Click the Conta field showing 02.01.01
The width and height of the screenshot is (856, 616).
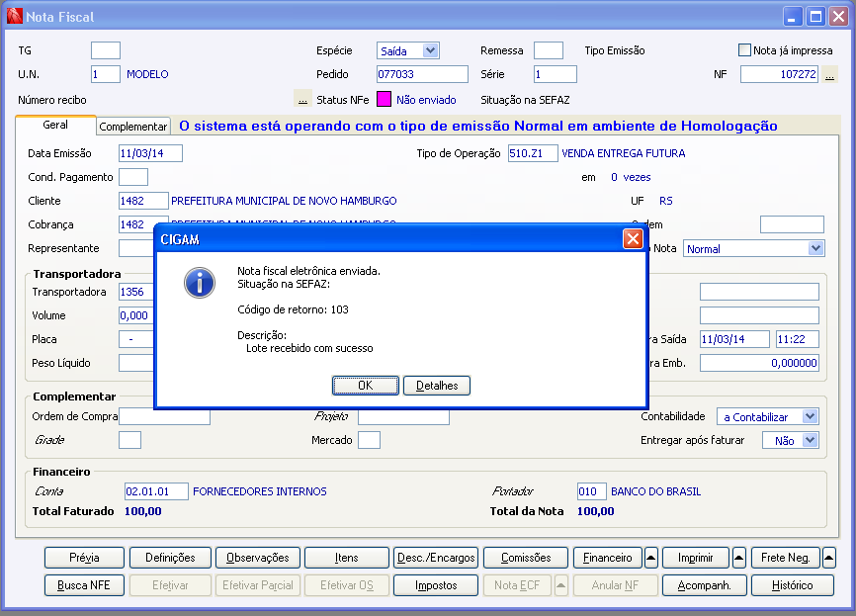tap(156, 491)
